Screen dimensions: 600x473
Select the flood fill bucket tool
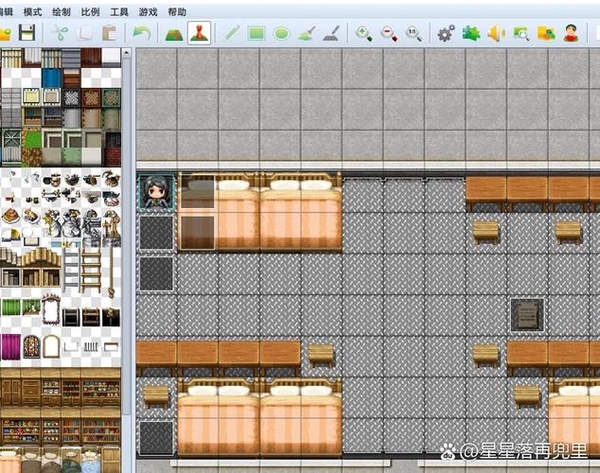coord(307,33)
